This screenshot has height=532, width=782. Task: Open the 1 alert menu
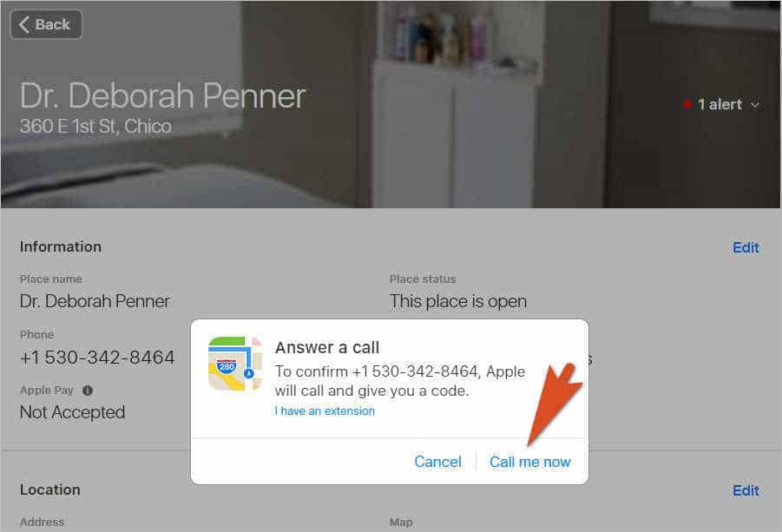coord(721,104)
